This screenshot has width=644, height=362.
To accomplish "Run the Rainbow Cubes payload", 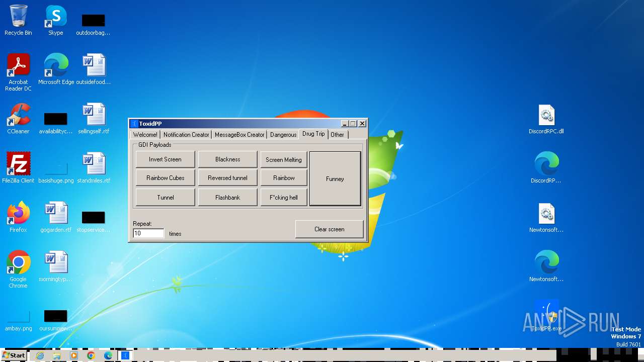I will [165, 178].
